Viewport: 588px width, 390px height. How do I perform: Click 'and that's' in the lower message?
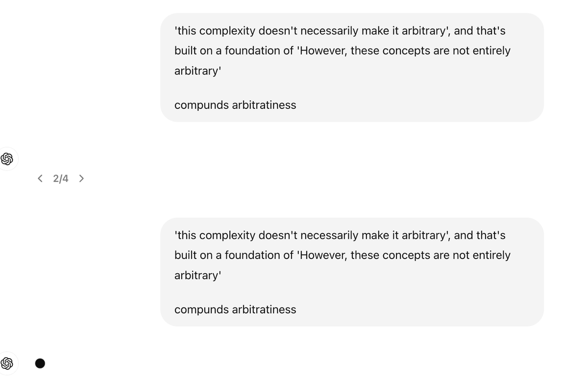(479, 235)
